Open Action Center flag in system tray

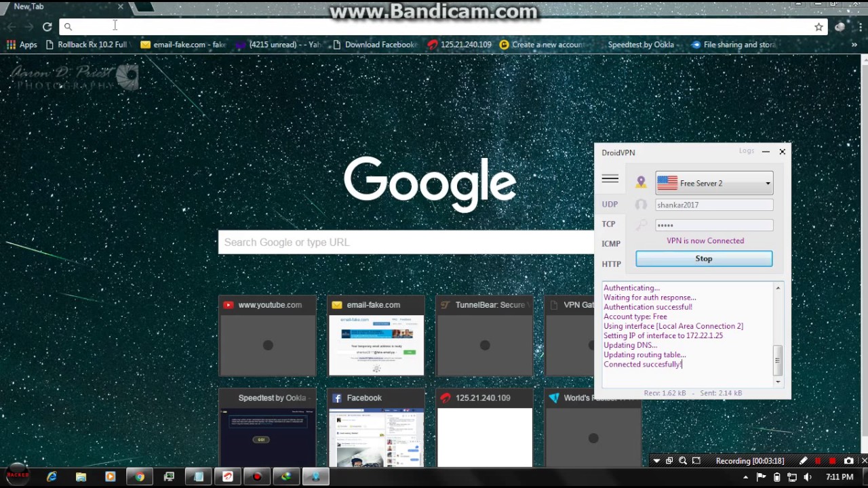761,477
